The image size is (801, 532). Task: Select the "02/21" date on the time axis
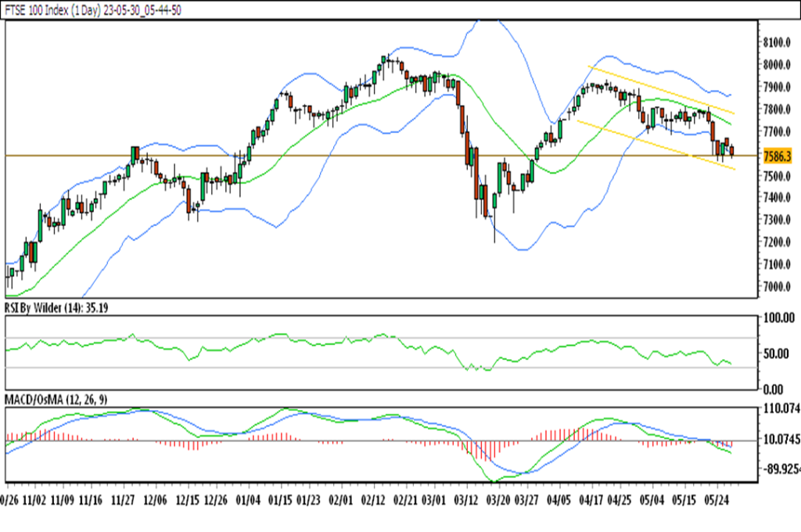click(405, 500)
